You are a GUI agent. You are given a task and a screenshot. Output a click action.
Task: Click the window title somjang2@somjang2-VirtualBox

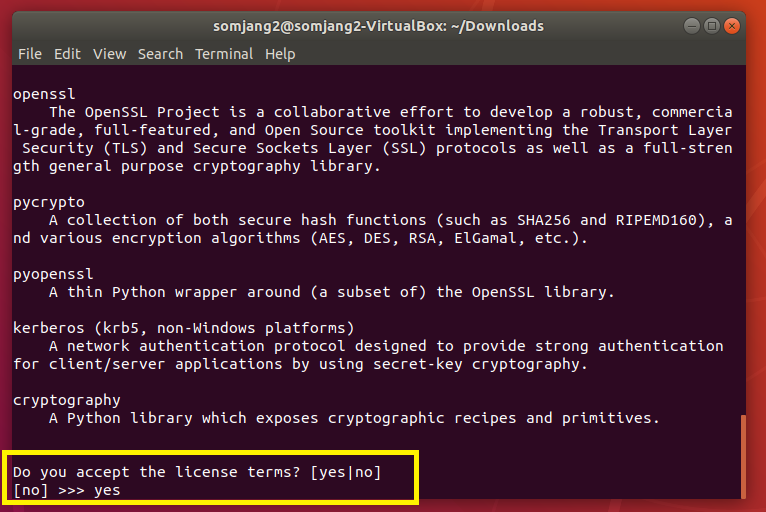[378, 26]
